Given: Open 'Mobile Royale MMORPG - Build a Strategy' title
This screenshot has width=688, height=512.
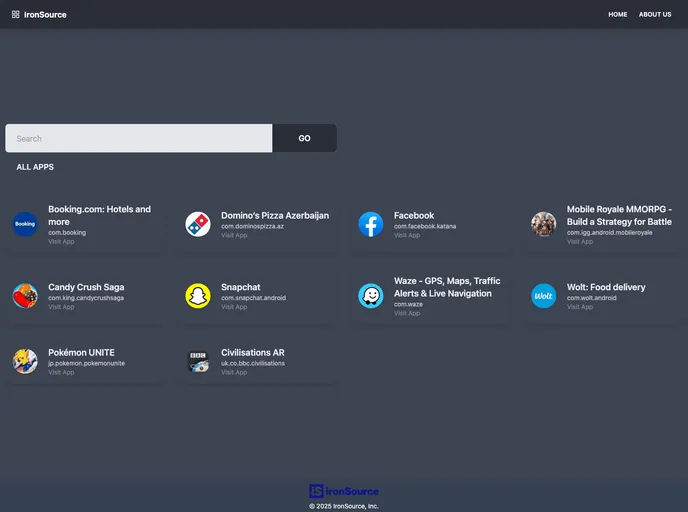Looking at the screenshot, I should [x=619, y=215].
